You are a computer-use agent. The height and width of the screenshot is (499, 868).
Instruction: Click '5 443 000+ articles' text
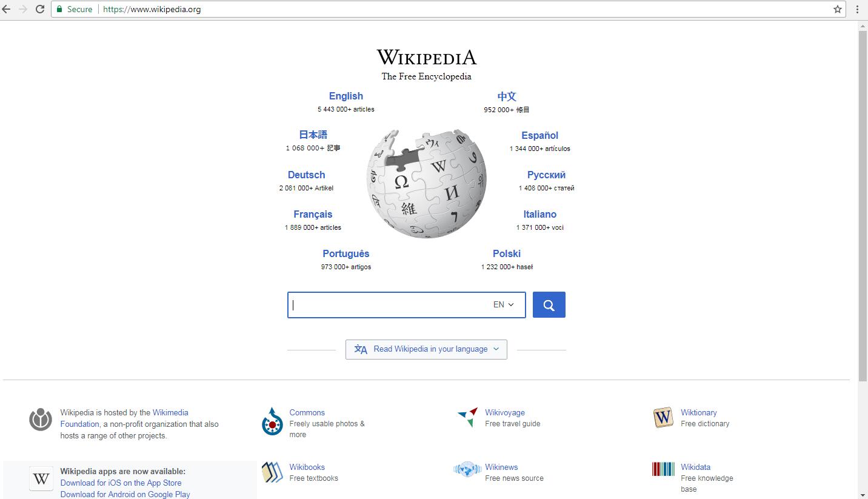pyautogui.click(x=346, y=109)
